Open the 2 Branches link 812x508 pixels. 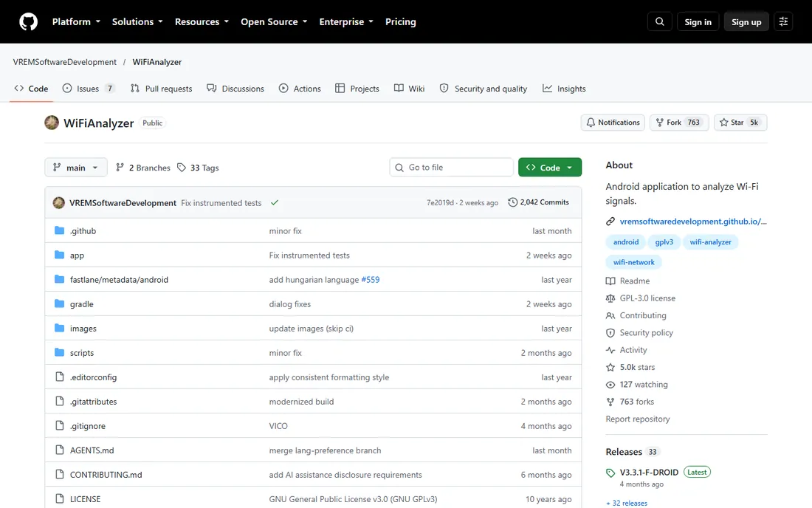click(x=143, y=168)
